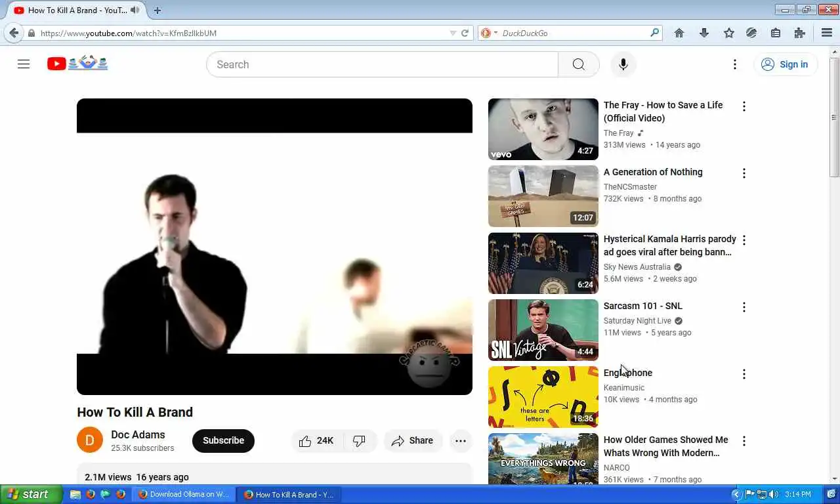Open options for How Older Games video
Image resolution: width=840 pixels, height=504 pixels.
744,441
